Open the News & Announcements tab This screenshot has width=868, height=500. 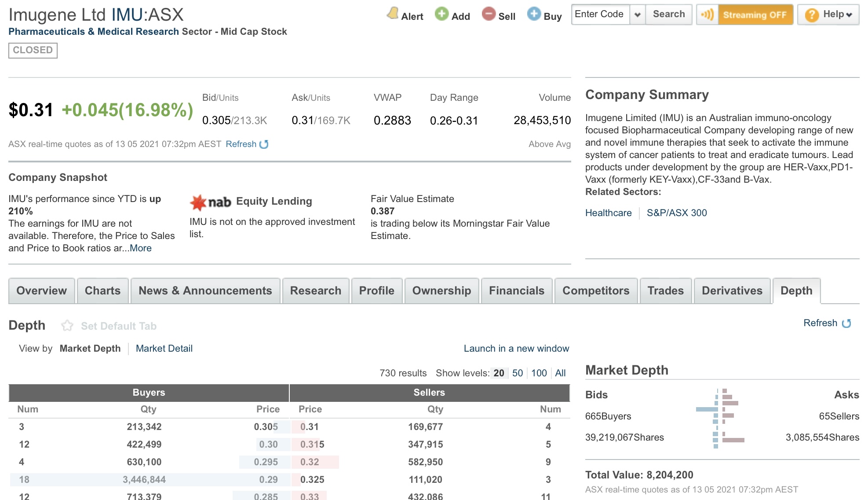pos(205,291)
